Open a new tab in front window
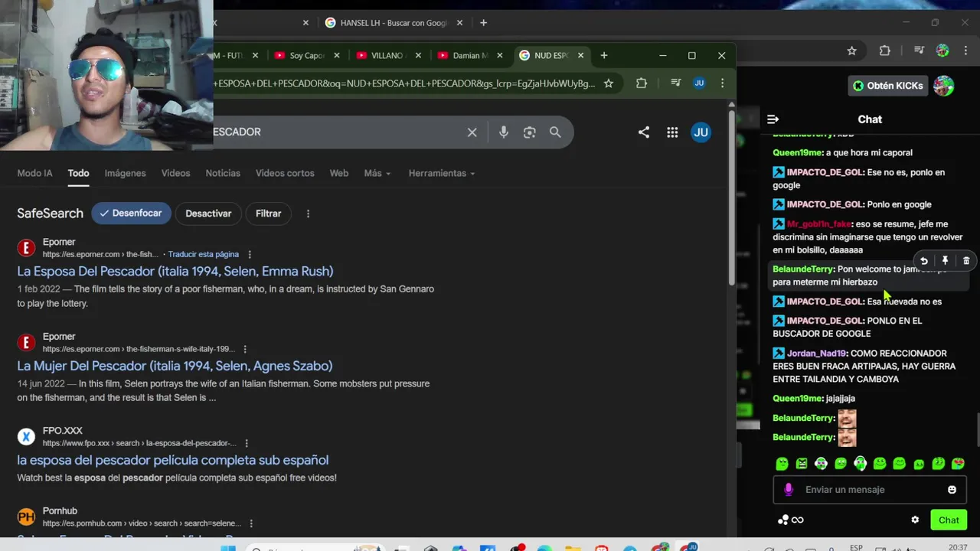Viewport: 980px width, 551px height. [604, 55]
